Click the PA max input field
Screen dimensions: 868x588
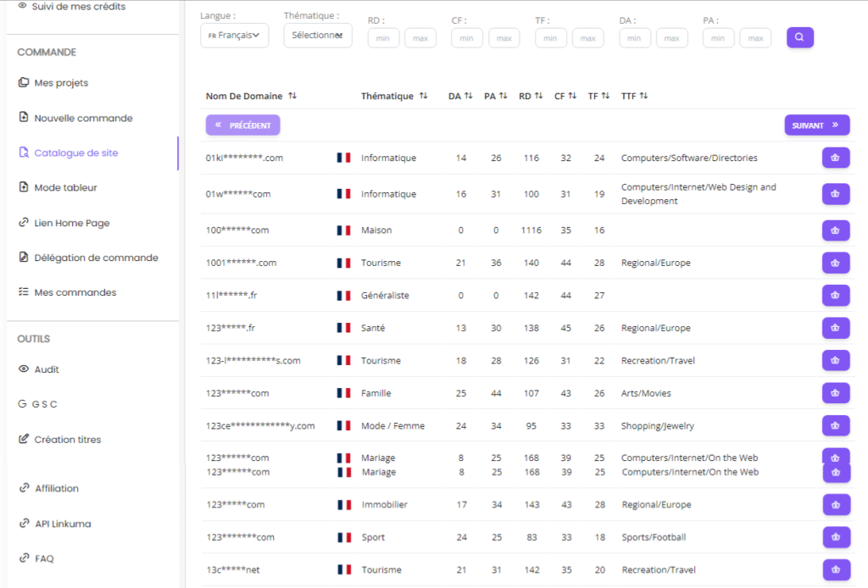coord(755,38)
